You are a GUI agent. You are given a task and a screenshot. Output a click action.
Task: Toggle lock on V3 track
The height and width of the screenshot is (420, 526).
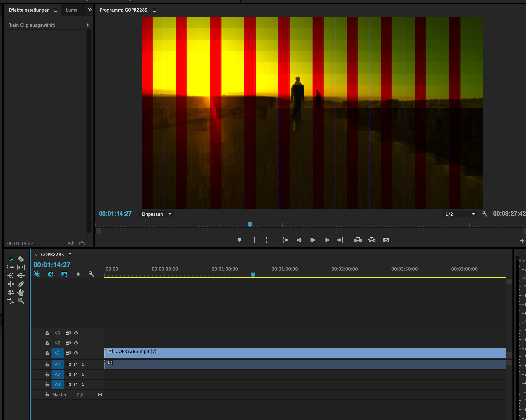click(x=47, y=333)
